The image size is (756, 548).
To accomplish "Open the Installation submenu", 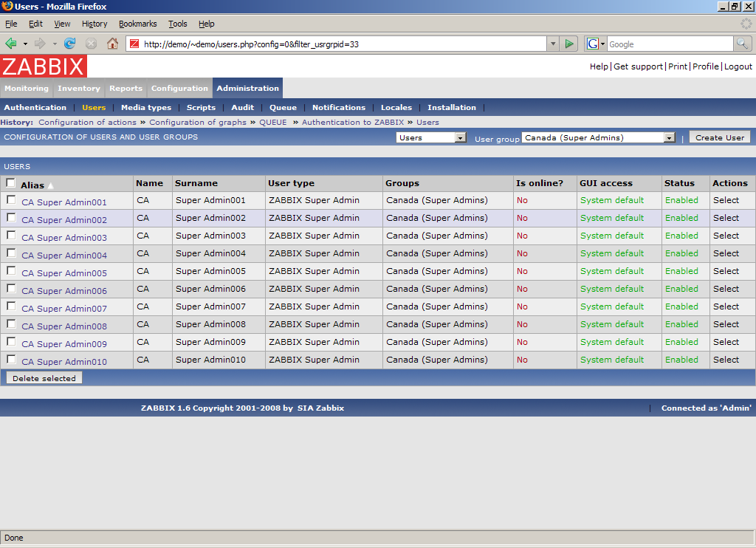I will pos(452,108).
